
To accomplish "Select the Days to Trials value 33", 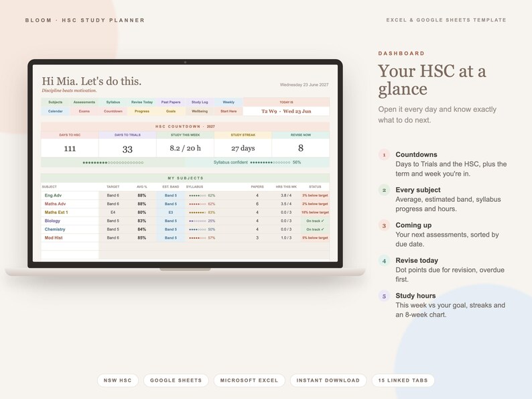I will coord(127,149).
